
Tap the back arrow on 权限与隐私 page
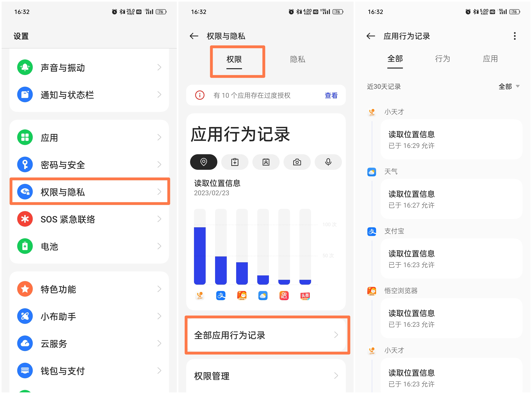194,36
